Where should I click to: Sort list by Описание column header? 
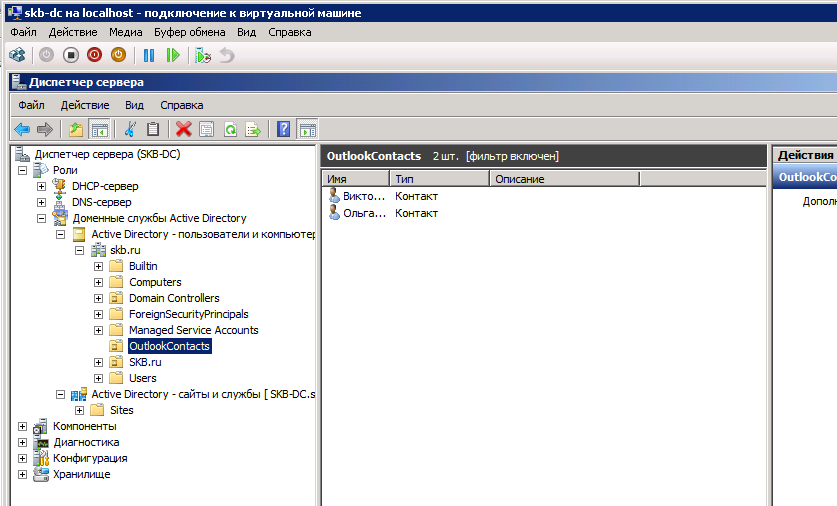click(564, 179)
